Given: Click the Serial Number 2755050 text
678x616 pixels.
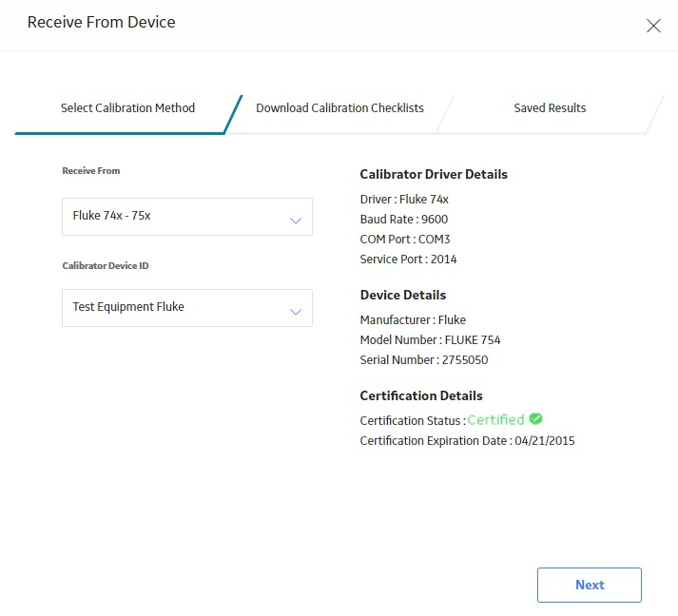Looking at the screenshot, I should tap(424, 359).
